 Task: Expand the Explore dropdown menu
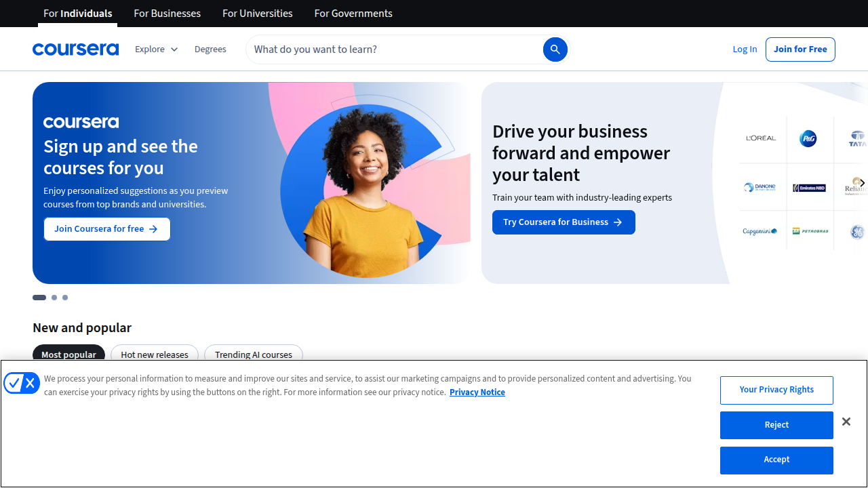(x=156, y=49)
